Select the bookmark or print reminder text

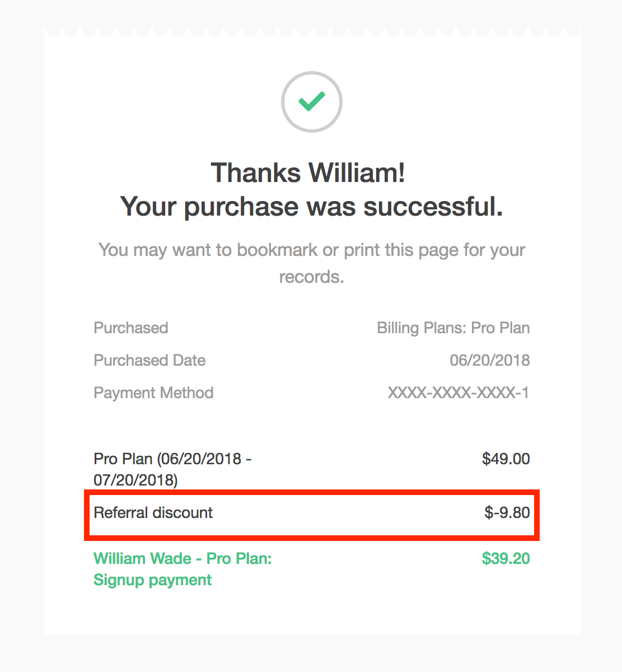coord(311,263)
